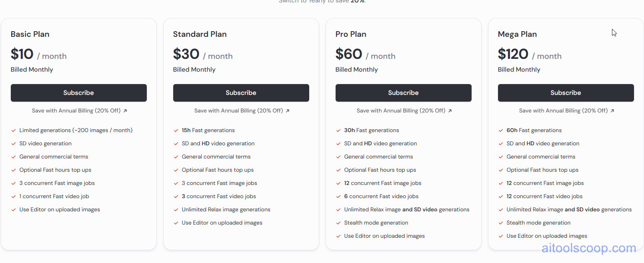Click the checkmark beside SD video generation feature
The image size is (644, 263).
13,143
